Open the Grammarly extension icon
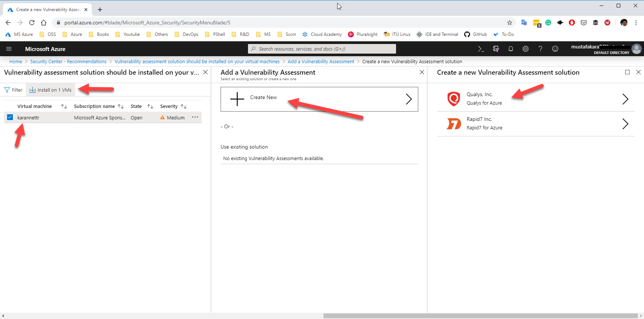 (x=548, y=23)
